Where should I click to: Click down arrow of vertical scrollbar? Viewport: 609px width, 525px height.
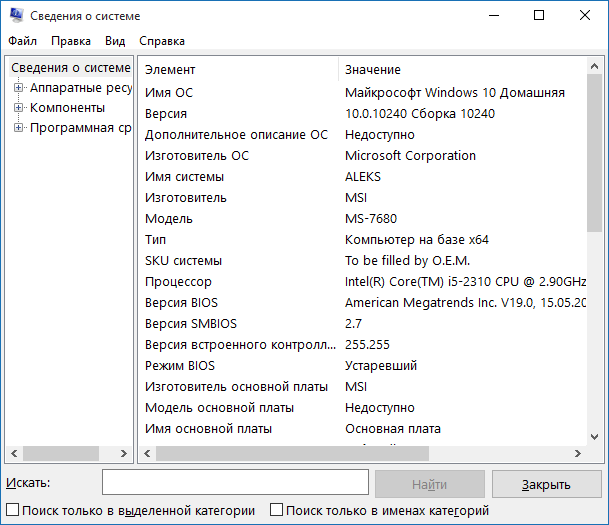pyautogui.click(x=592, y=435)
